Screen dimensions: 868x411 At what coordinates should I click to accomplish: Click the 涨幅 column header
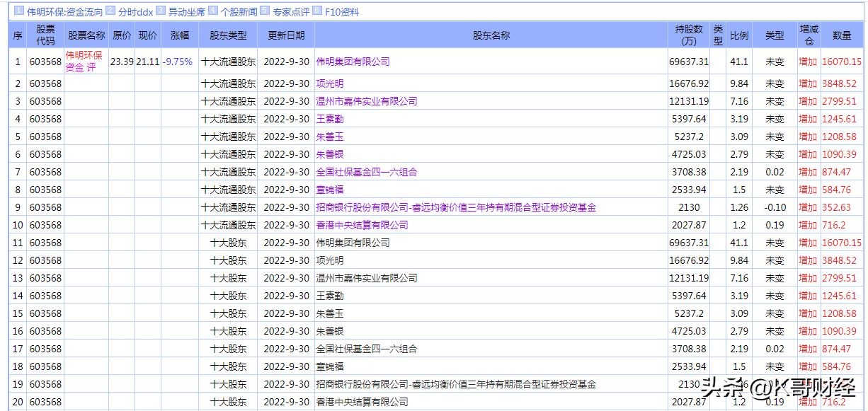tap(180, 35)
